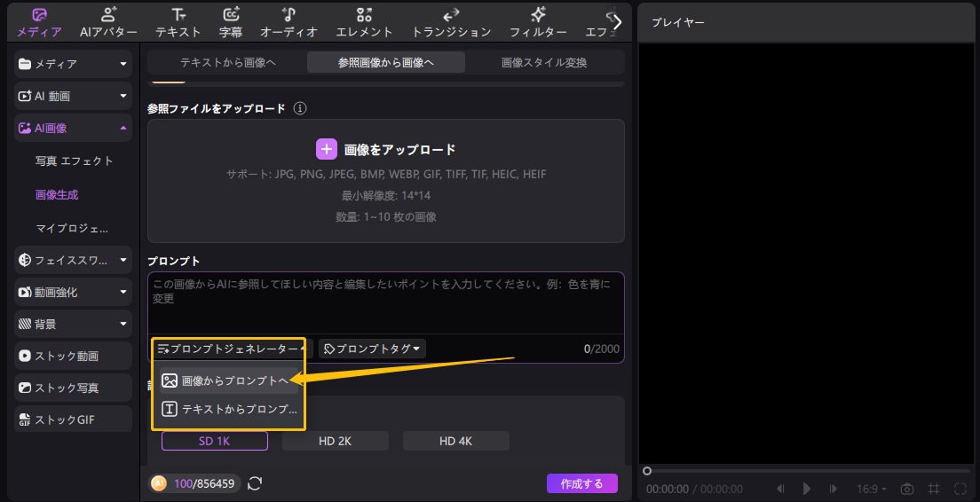Choose 画像からプロンプトへ menu item
Image resolution: width=980 pixels, height=502 pixels.
coord(227,380)
